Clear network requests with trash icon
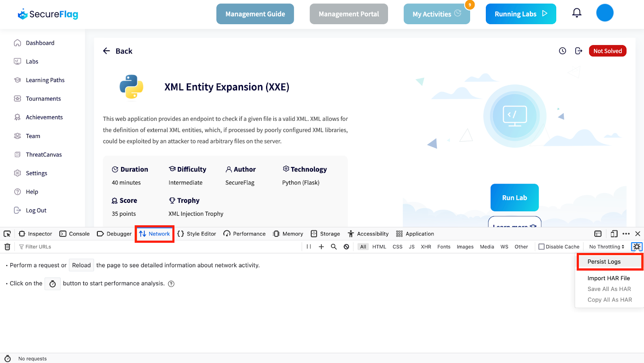 point(7,247)
